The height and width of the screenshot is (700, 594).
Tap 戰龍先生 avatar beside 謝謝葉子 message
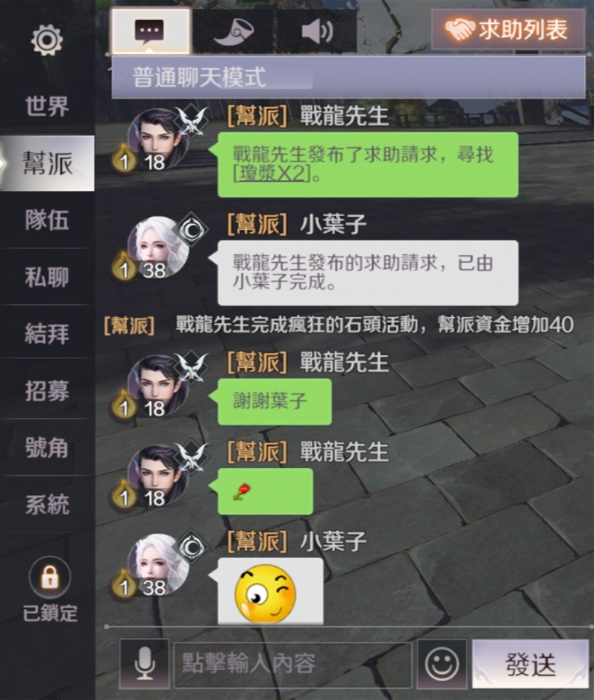(159, 386)
